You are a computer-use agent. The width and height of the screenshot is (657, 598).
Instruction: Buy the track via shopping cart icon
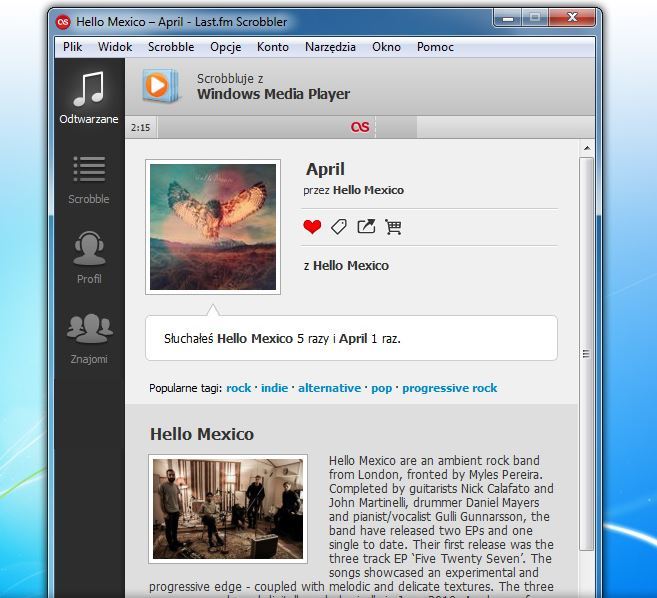pos(393,227)
